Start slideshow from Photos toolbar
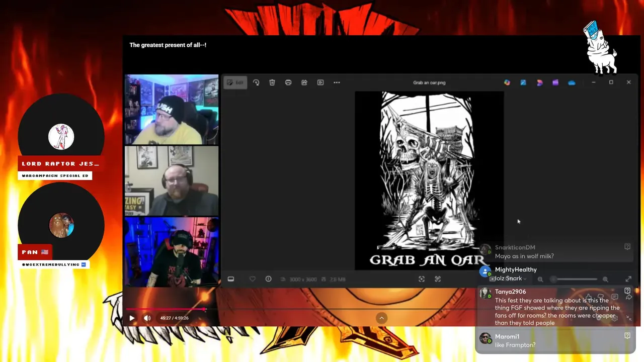The height and width of the screenshot is (362, 644). (x=320, y=82)
